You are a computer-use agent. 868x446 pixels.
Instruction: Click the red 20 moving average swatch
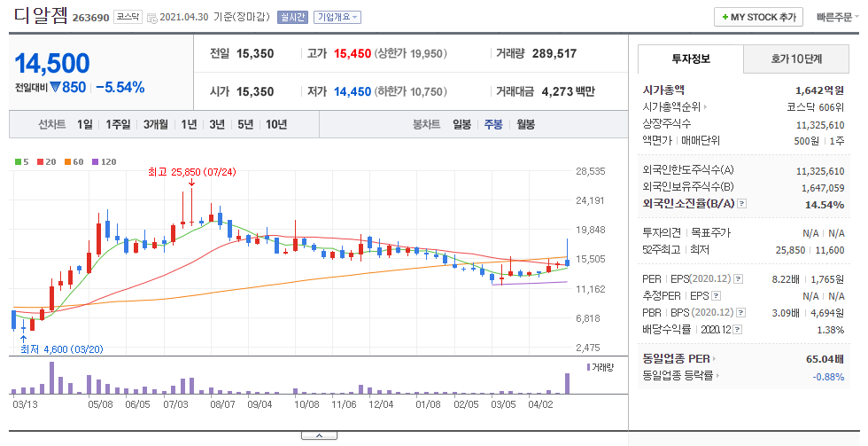tap(41, 161)
